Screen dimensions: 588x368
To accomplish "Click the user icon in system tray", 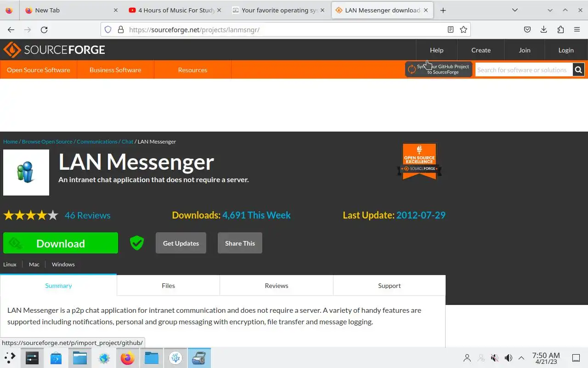I will 467,358.
